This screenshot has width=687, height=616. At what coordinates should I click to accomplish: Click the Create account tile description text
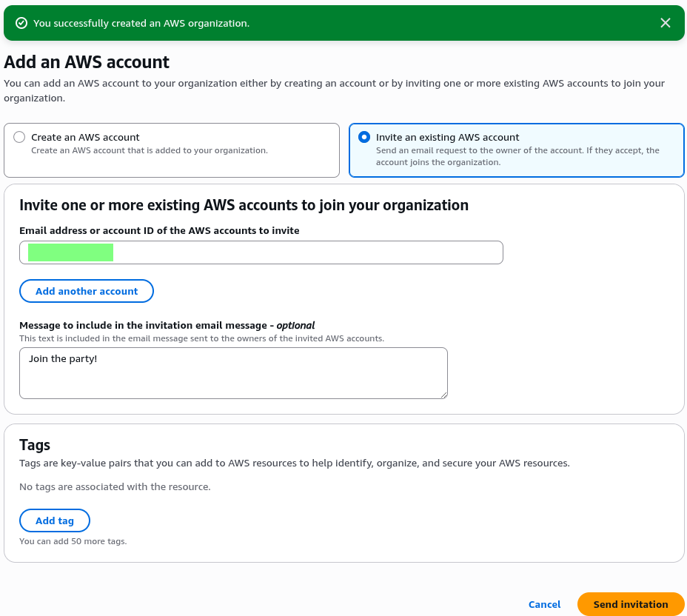pyautogui.click(x=149, y=150)
